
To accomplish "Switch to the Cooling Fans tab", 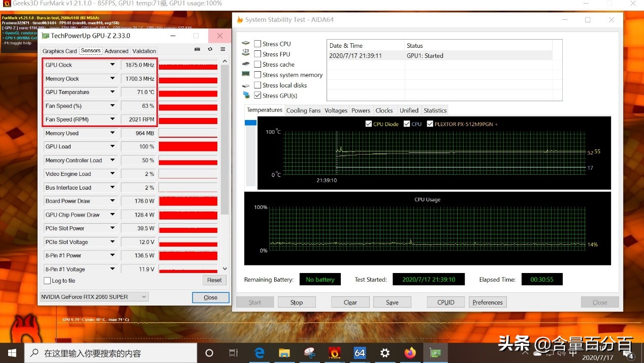I will tap(303, 110).
